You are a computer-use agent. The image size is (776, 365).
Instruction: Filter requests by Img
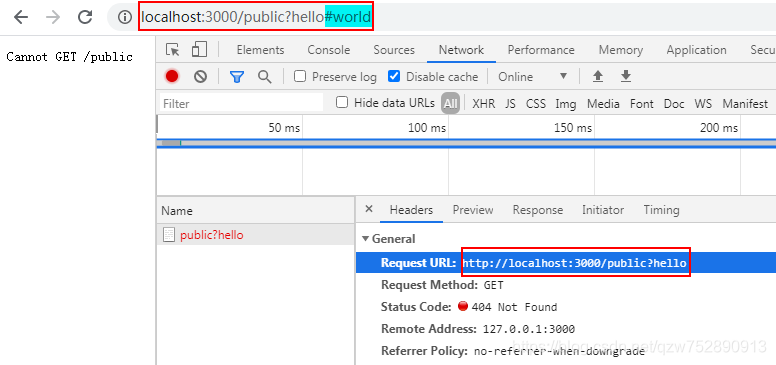566,104
